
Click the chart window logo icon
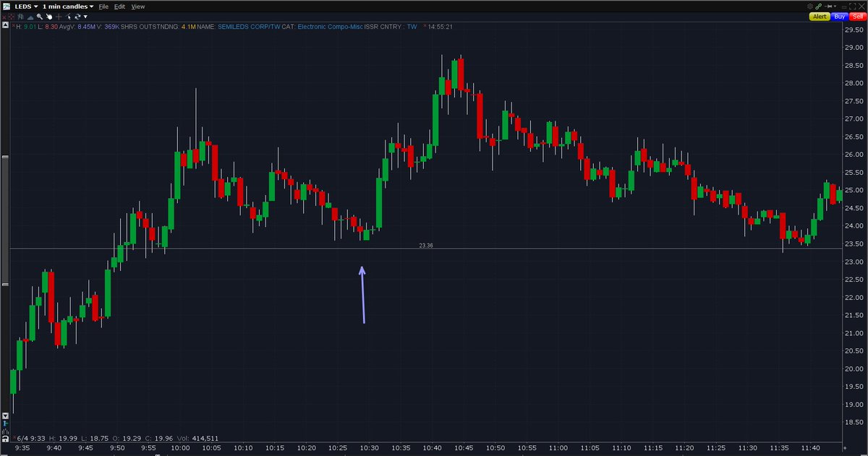pos(7,7)
